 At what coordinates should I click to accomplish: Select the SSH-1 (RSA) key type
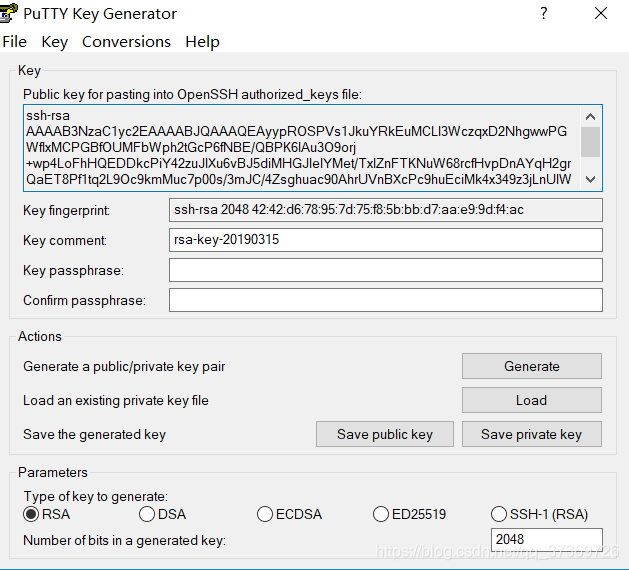point(540,514)
